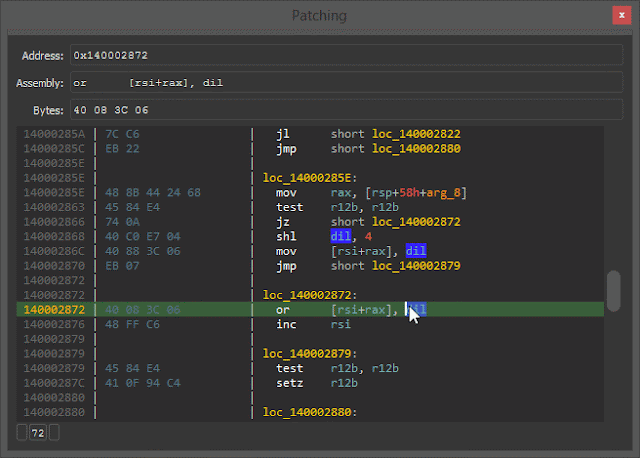The image size is (640, 458).
Task: Click bytes '74 0A'
Action: click(122, 222)
